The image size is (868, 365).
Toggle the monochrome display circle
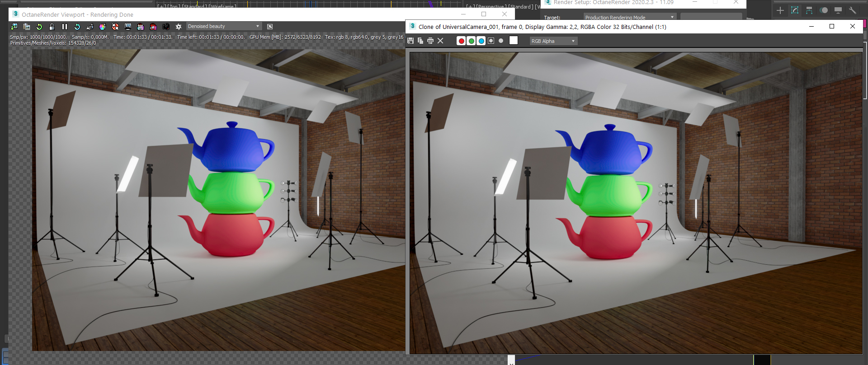[501, 41]
